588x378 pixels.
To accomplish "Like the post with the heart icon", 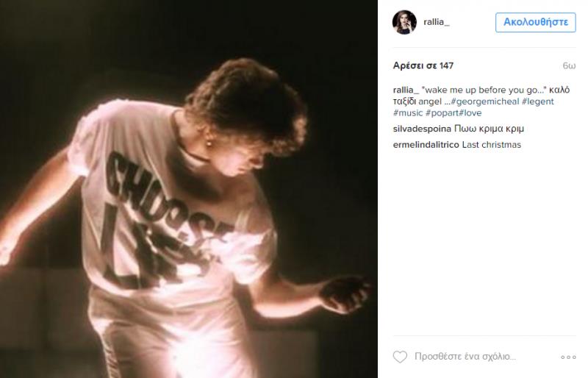I will (x=400, y=357).
